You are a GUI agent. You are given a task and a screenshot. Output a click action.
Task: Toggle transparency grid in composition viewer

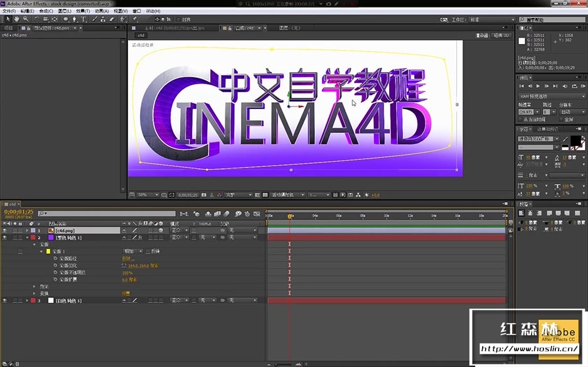tap(265, 195)
